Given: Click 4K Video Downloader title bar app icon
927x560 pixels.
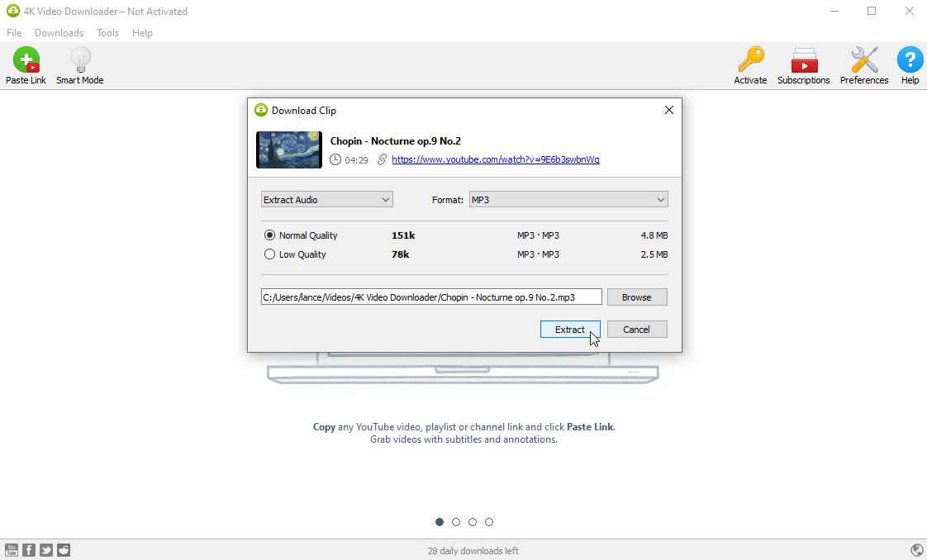Looking at the screenshot, I should pos(13,11).
